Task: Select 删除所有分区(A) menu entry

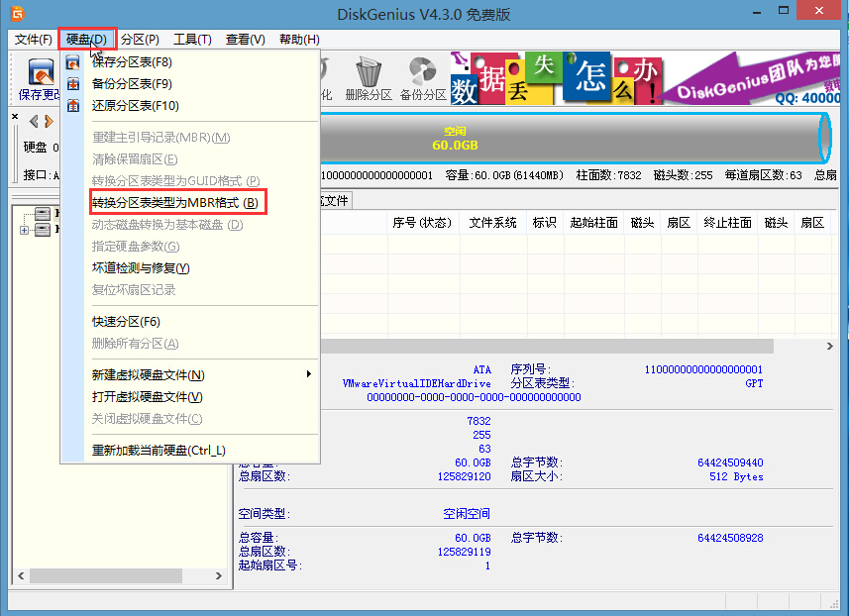Action: (189, 344)
